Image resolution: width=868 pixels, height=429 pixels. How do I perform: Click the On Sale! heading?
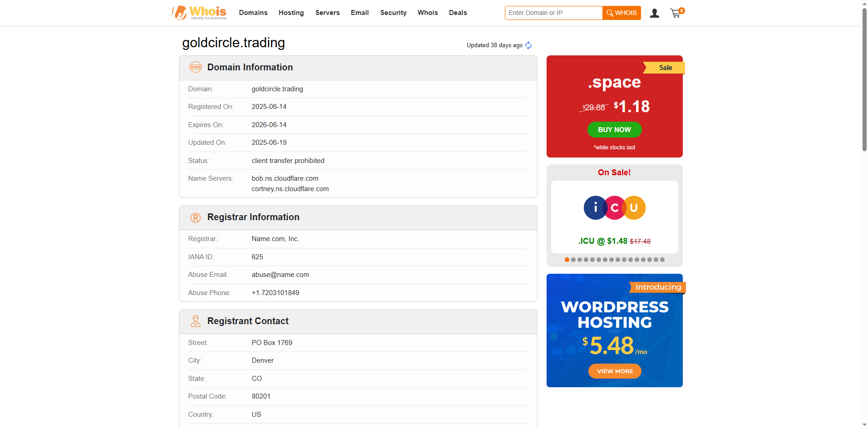tap(614, 173)
